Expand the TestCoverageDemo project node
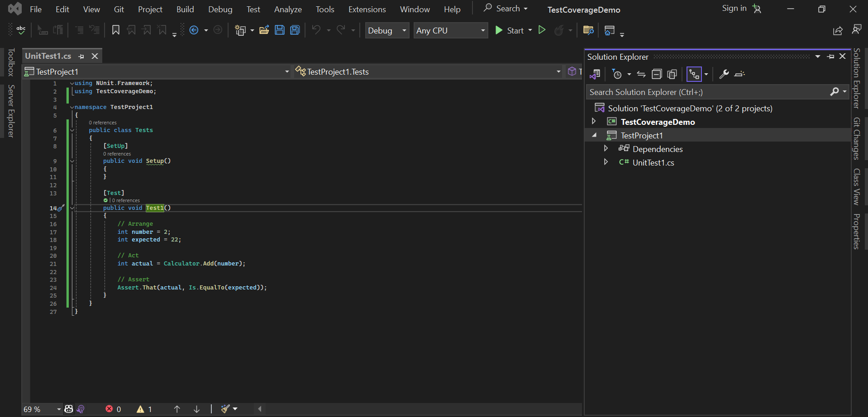The height and width of the screenshot is (417, 868). point(594,122)
